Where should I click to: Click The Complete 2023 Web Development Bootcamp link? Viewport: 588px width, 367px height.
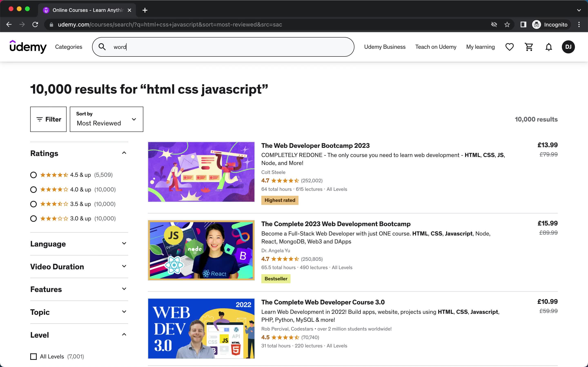point(336,224)
